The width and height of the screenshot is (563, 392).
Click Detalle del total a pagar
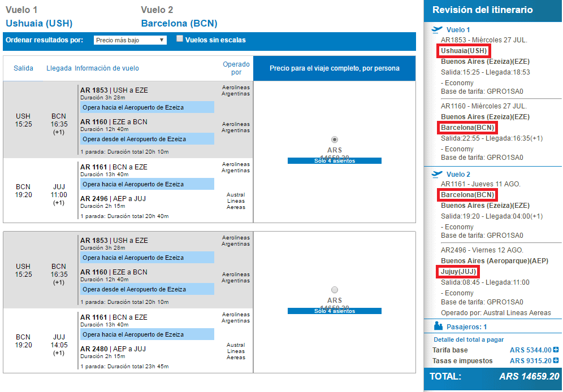click(469, 339)
